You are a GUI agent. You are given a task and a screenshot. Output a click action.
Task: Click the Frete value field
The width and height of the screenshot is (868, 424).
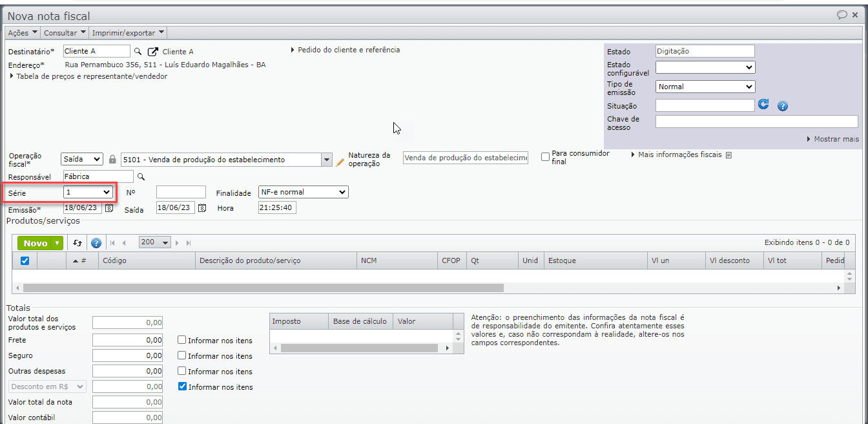[127, 340]
